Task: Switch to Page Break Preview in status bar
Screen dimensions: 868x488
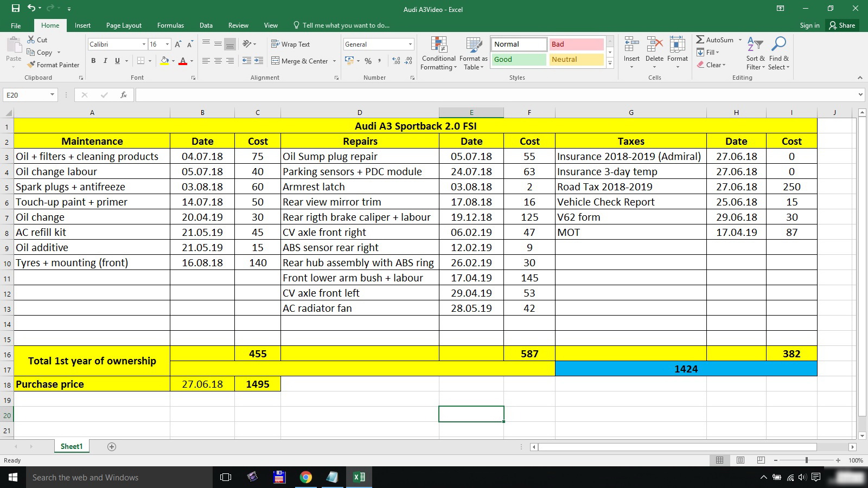Action: click(x=761, y=460)
